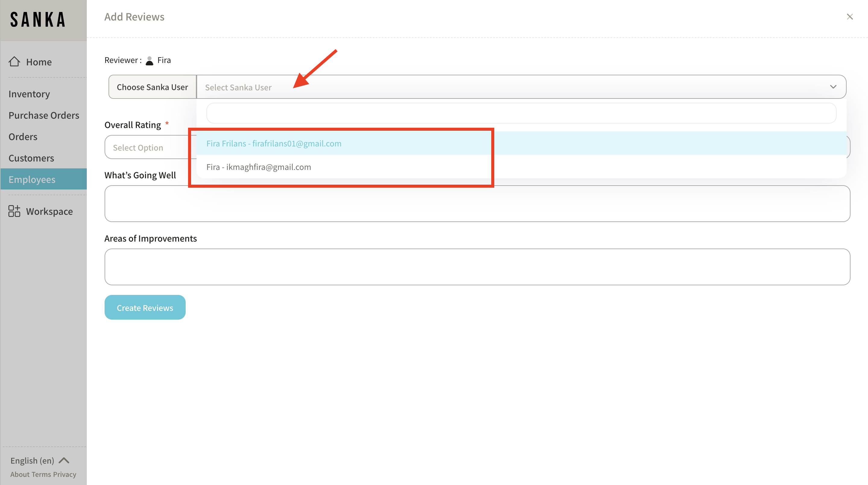This screenshot has height=485, width=868.
Task: Focus the dropdown search box
Action: [521, 113]
